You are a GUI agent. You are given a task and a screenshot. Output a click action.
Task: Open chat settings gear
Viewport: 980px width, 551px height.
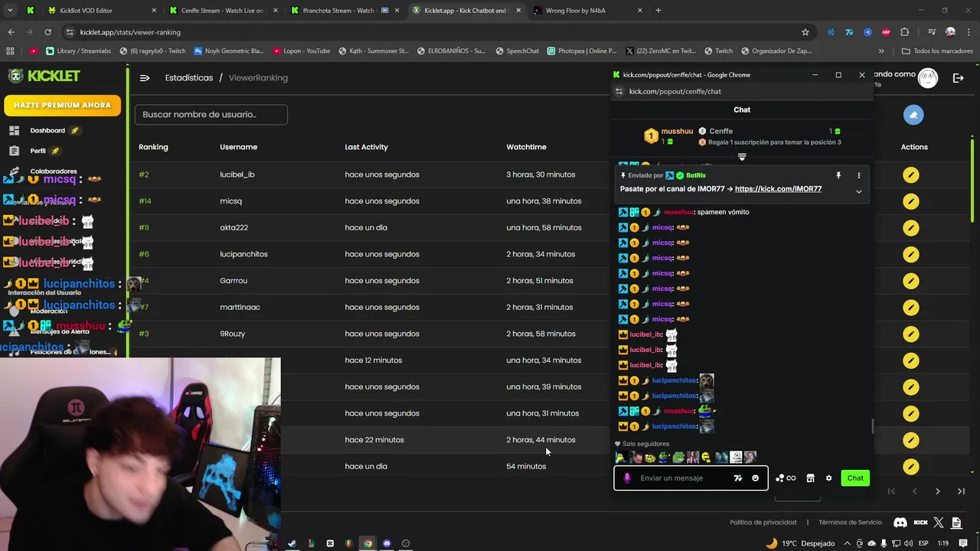coord(828,478)
